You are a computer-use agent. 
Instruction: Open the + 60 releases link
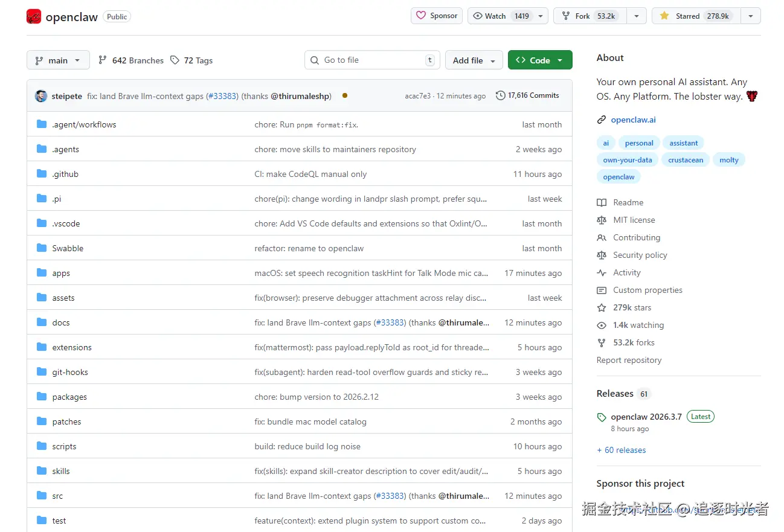621,450
